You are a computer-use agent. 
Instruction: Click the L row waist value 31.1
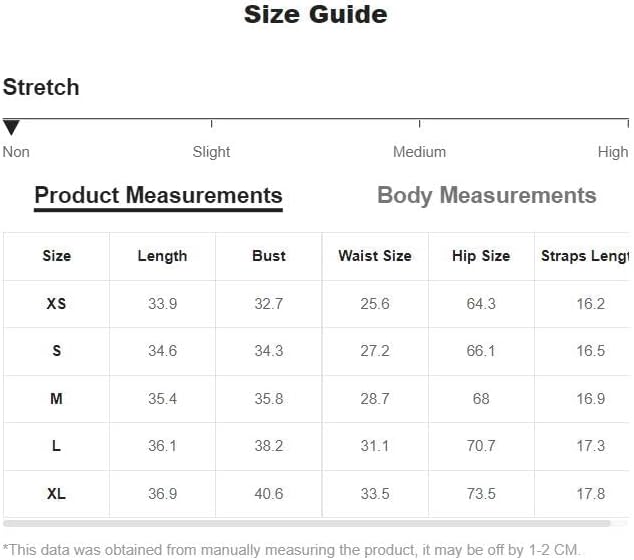coord(375,446)
